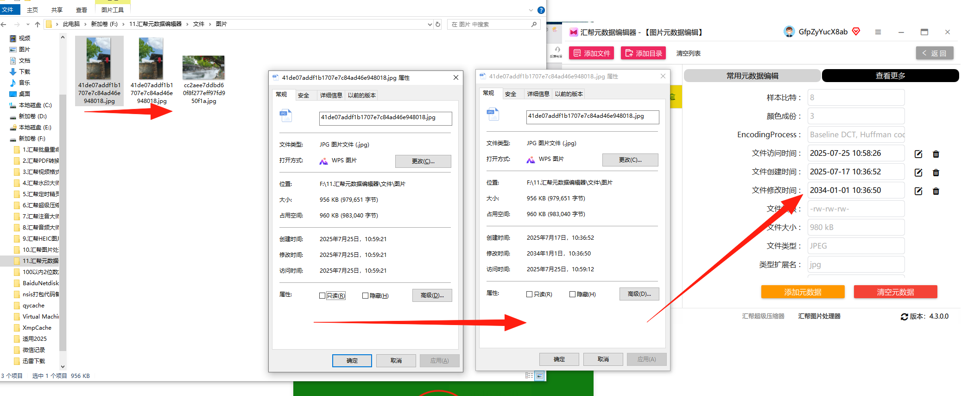The width and height of the screenshot is (980, 396).
Task: Toggle 只读 checkbox in the right properties dialog
Action: [529, 294]
